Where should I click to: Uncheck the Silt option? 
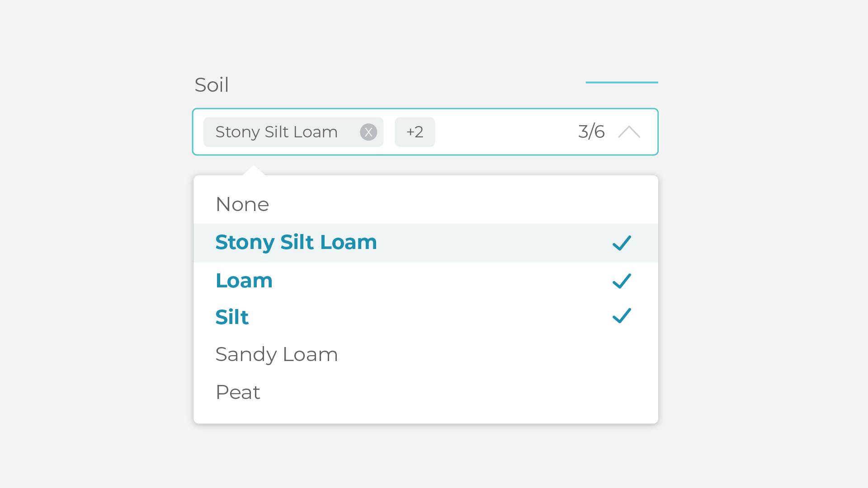coord(231,317)
